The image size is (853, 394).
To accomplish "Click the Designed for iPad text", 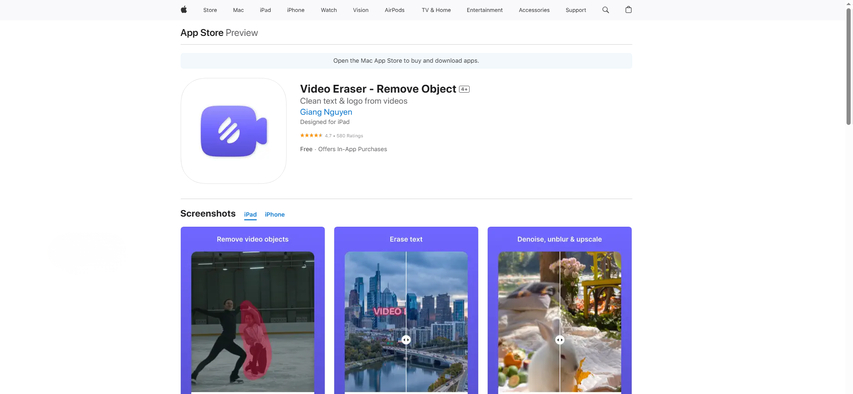I will point(325,122).
